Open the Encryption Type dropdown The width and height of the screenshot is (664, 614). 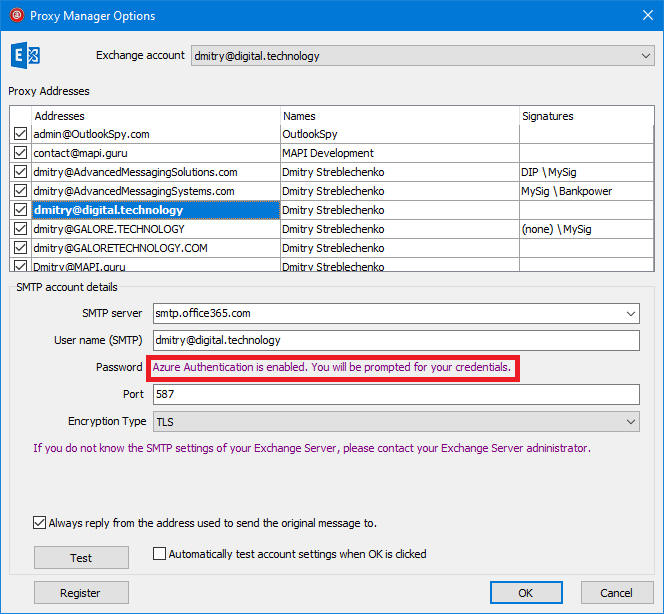click(396, 422)
